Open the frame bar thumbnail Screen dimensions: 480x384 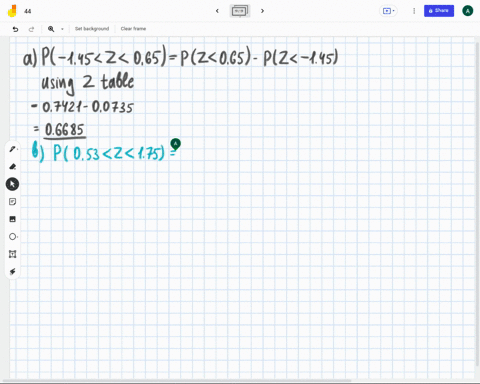(x=240, y=11)
